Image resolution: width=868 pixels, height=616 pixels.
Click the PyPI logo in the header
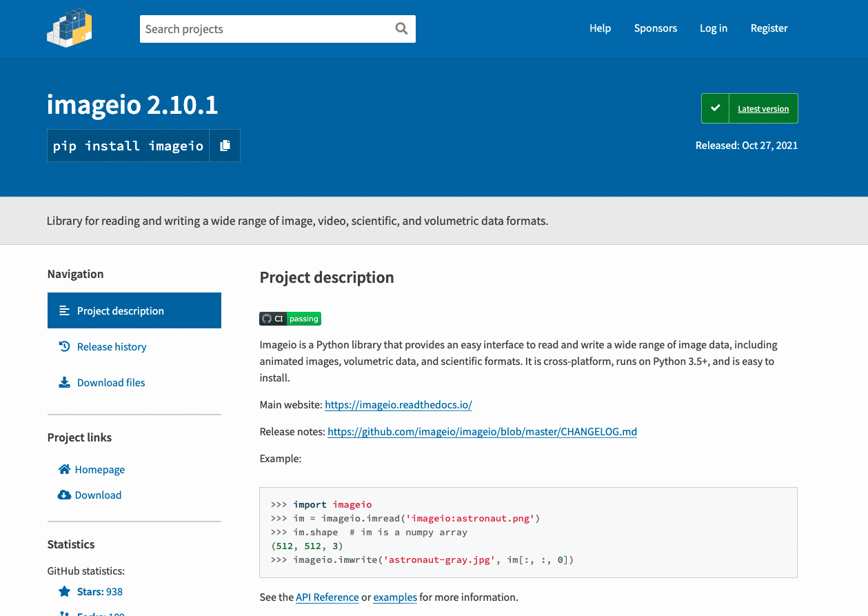pyautogui.click(x=70, y=28)
